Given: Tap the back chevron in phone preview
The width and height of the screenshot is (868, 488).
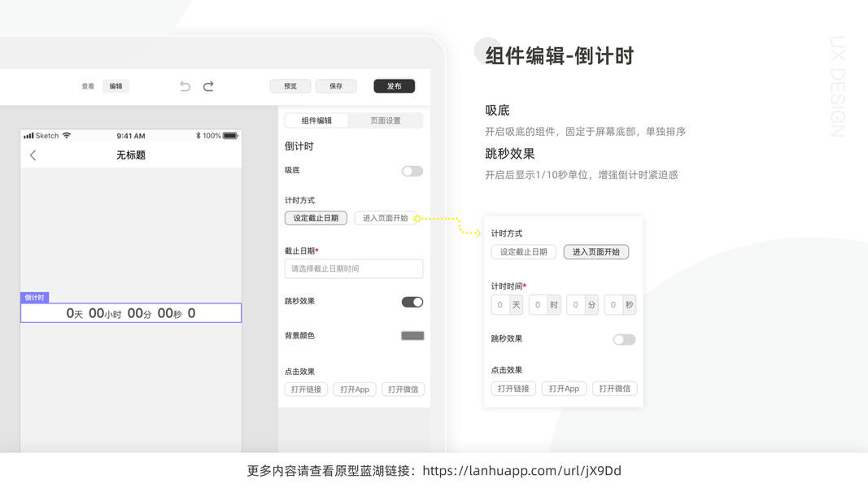Looking at the screenshot, I should (x=33, y=155).
